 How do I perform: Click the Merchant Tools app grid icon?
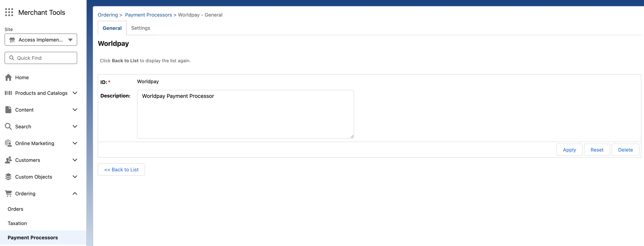pyautogui.click(x=9, y=12)
